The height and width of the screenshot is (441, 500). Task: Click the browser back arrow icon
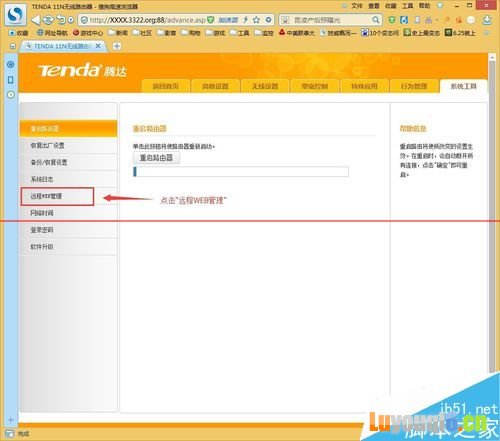(35, 20)
